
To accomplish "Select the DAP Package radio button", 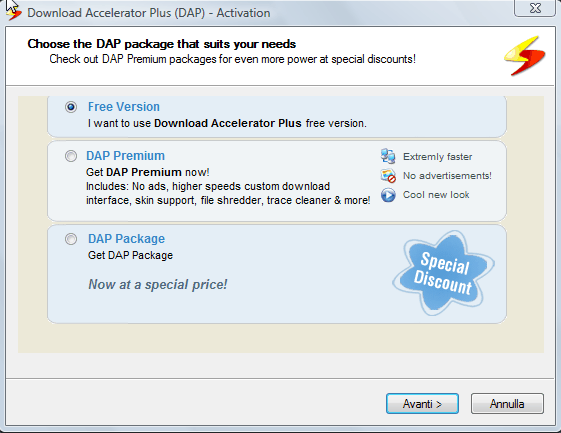I will pos(71,239).
